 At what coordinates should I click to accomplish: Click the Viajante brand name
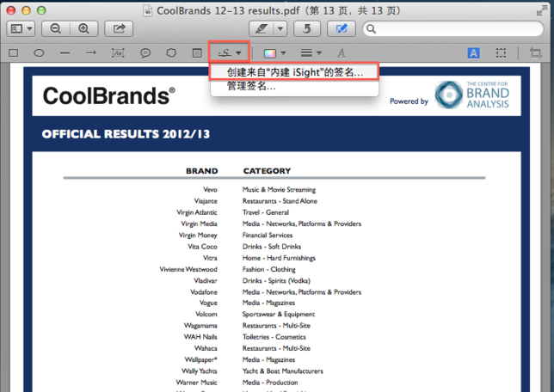206,201
